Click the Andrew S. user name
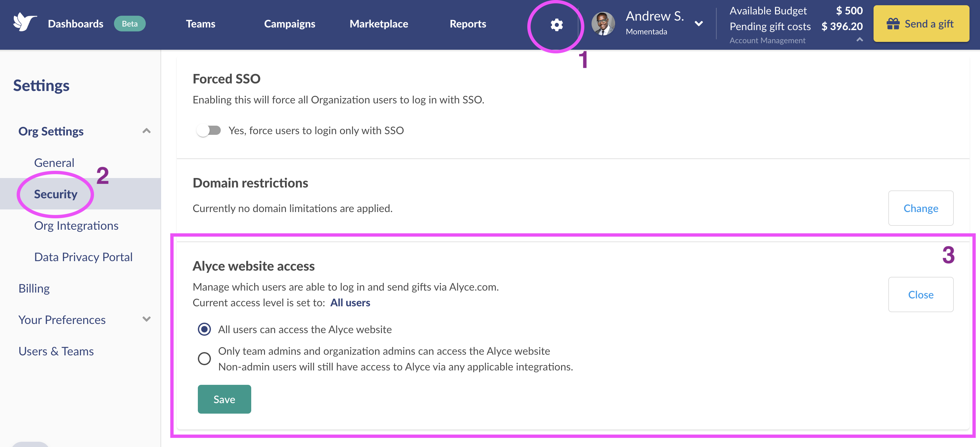The height and width of the screenshot is (447, 980). [655, 16]
